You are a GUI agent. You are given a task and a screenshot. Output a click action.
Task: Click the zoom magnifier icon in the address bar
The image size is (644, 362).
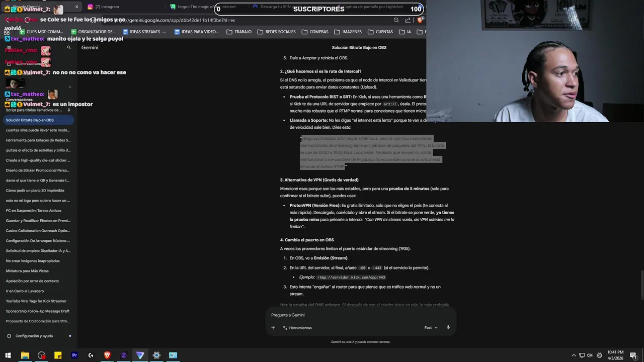click(x=396, y=20)
